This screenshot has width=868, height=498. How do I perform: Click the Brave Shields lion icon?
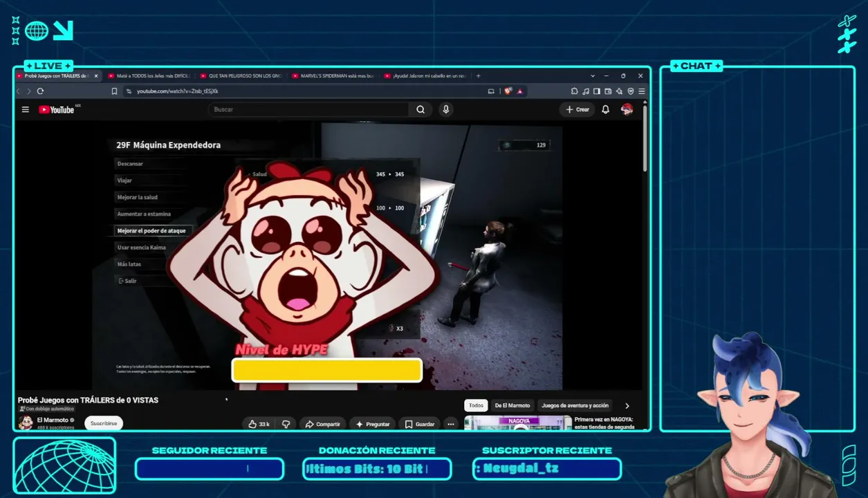click(508, 91)
